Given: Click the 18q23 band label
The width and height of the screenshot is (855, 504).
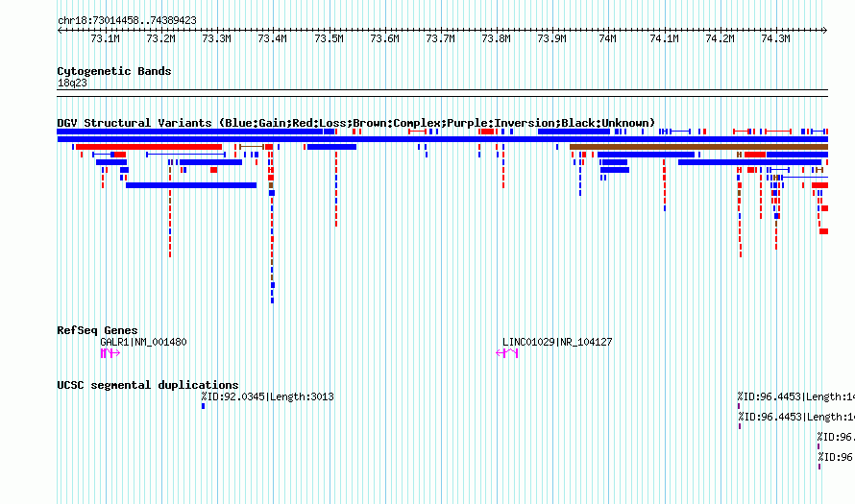Looking at the screenshot, I should coord(72,83).
